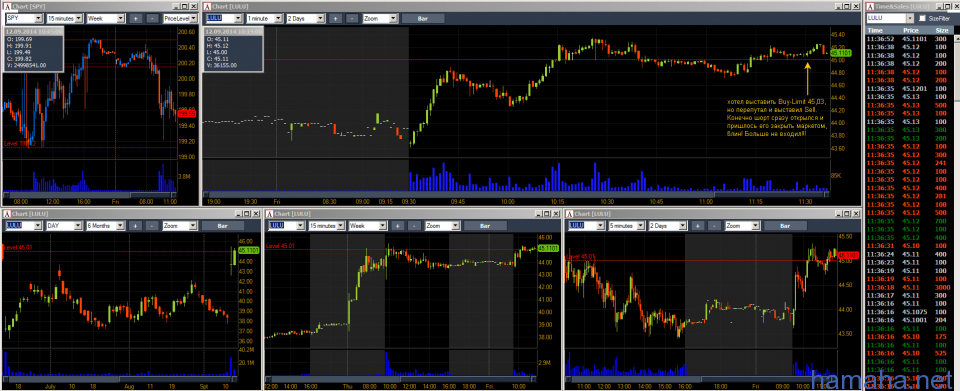This screenshot has height=391, width=960.
Task: Click plus button on LULU 1 minute chart
Action: [336, 18]
